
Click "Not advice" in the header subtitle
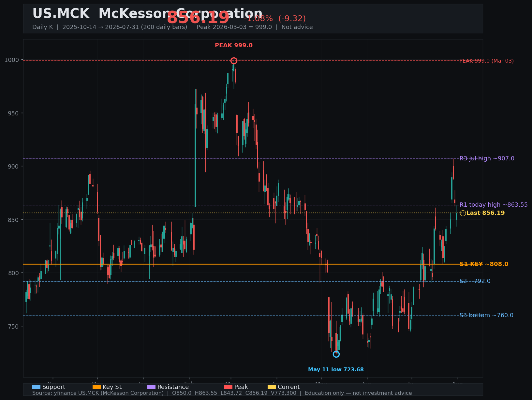[297, 27]
